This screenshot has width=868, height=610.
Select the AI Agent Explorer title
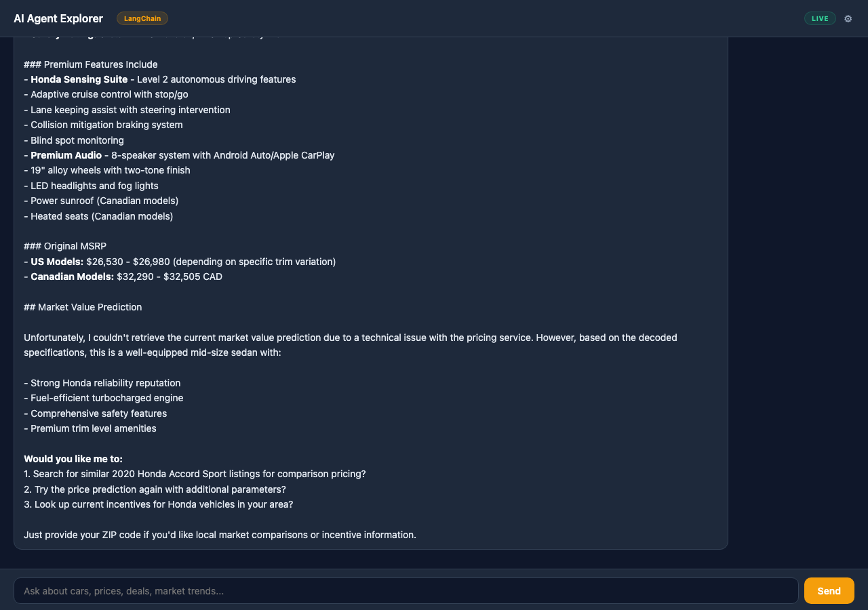[x=58, y=18]
